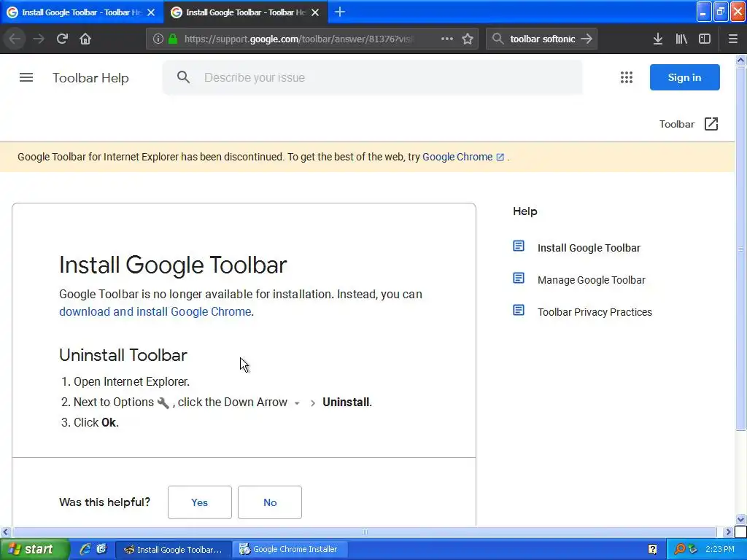Launch Internet Explorer from quick launch

click(x=85, y=549)
